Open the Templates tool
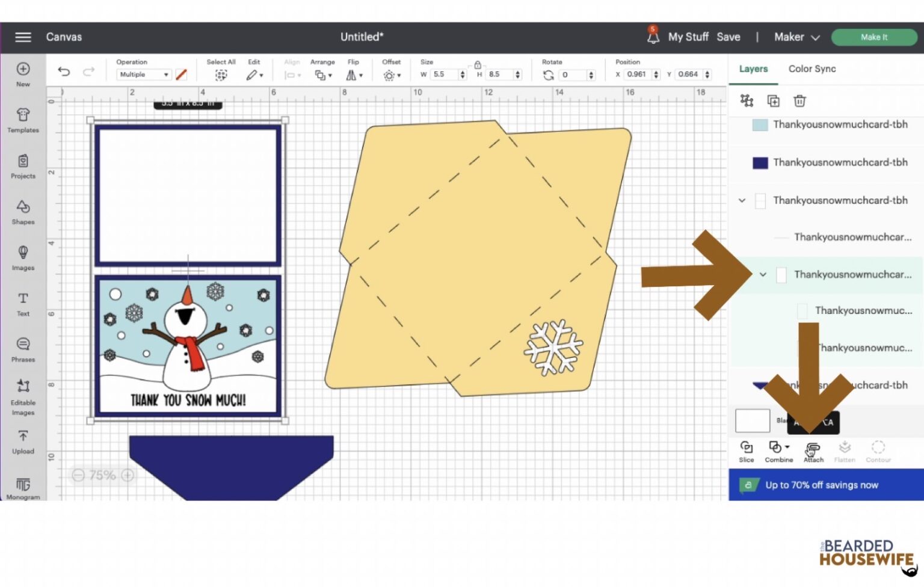The height and width of the screenshot is (587, 924). pos(23,120)
